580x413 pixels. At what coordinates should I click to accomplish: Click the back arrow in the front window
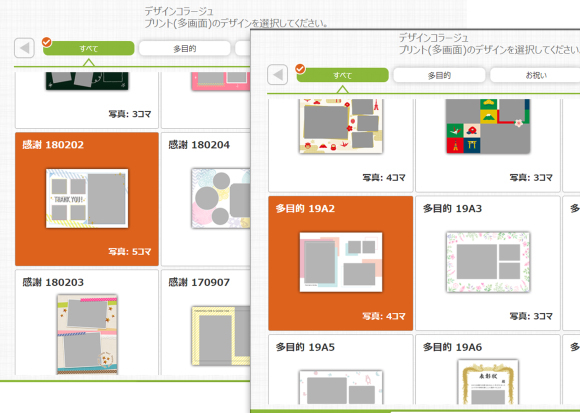tap(278, 75)
